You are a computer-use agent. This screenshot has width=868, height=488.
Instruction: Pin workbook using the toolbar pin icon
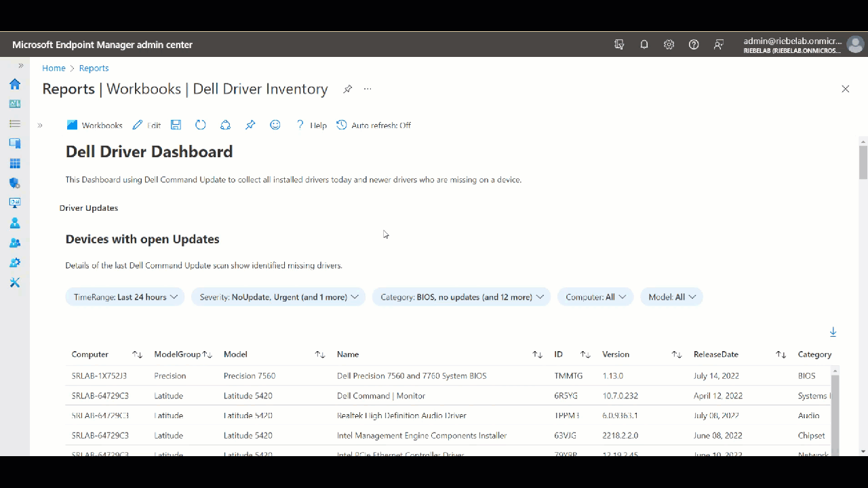(x=250, y=125)
